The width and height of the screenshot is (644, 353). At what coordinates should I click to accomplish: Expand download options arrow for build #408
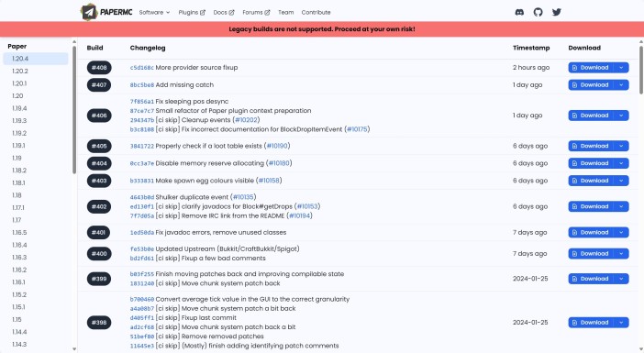coord(621,67)
